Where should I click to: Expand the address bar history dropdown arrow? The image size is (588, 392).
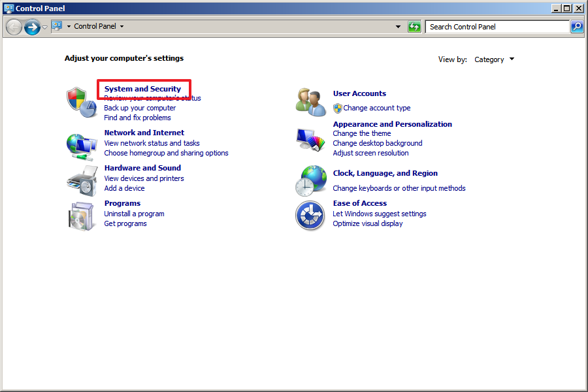click(399, 27)
